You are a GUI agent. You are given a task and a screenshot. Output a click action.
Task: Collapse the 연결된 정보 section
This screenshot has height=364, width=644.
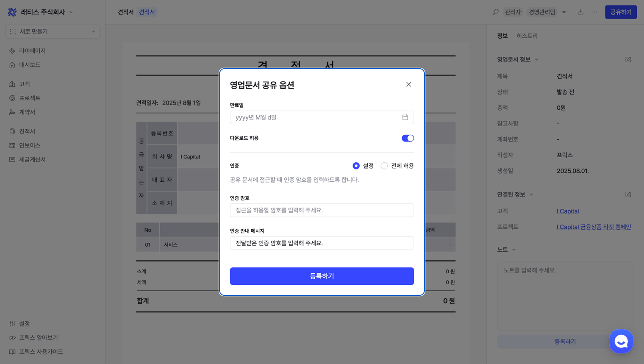click(531, 195)
